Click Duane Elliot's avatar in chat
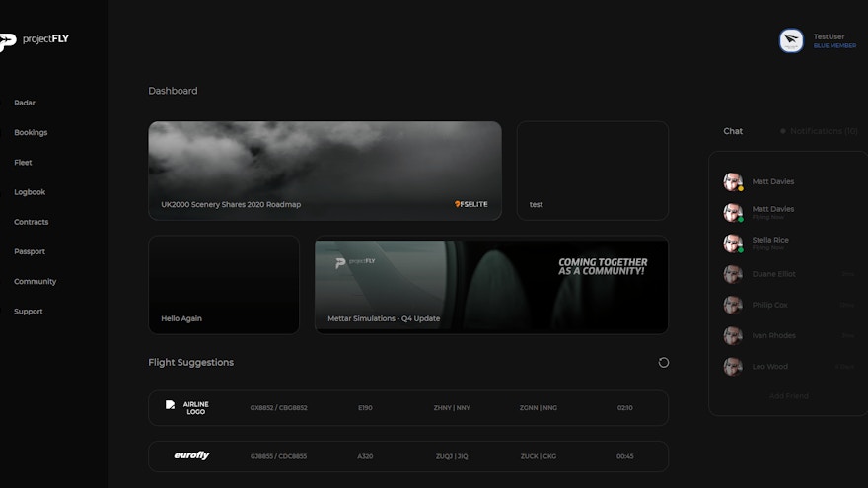The height and width of the screenshot is (488, 868). (733, 274)
